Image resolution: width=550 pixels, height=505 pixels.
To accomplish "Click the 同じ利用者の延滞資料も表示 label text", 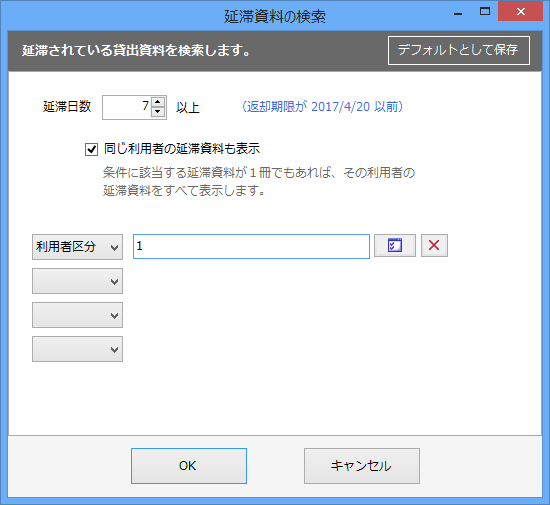I will [x=182, y=149].
